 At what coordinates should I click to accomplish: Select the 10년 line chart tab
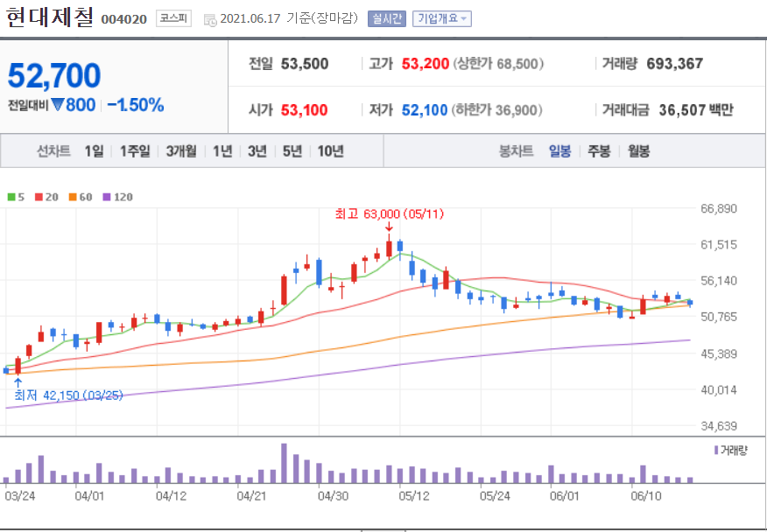coord(330,151)
